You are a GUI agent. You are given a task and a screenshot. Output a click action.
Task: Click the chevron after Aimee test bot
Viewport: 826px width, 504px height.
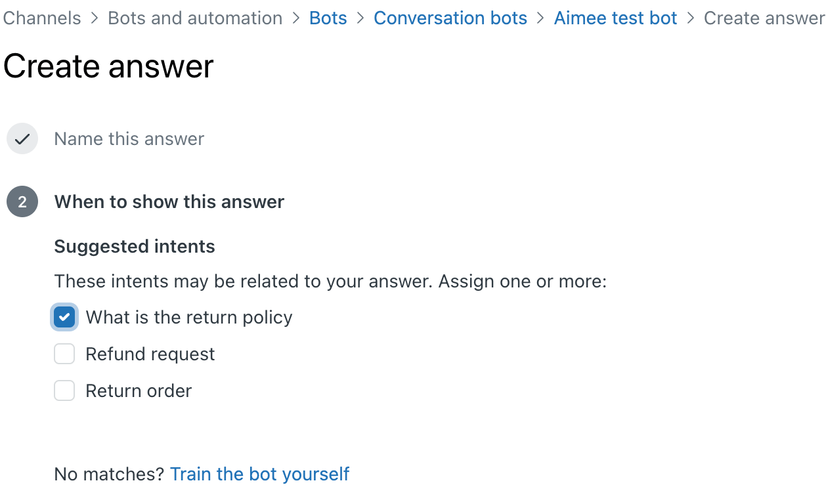tap(690, 18)
